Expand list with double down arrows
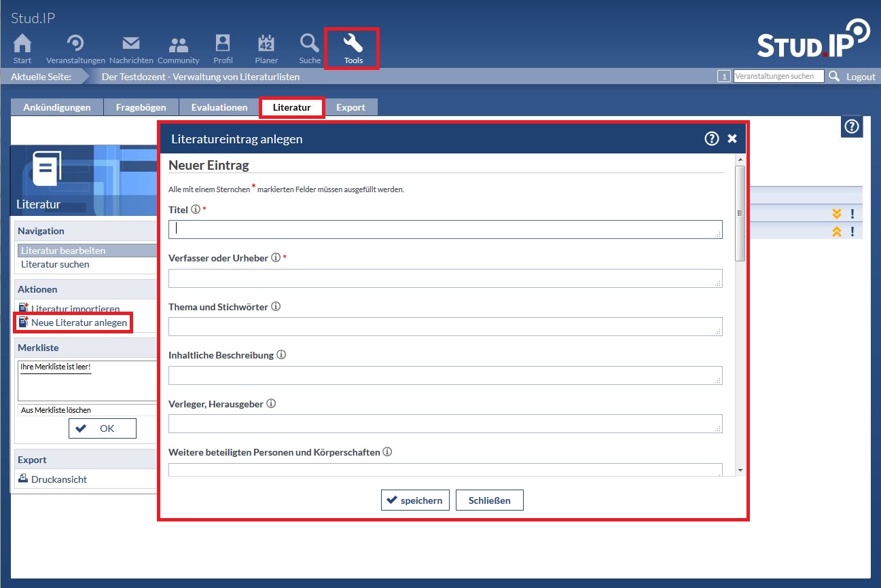Viewport: 881px width, 588px height. (x=837, y=214)
